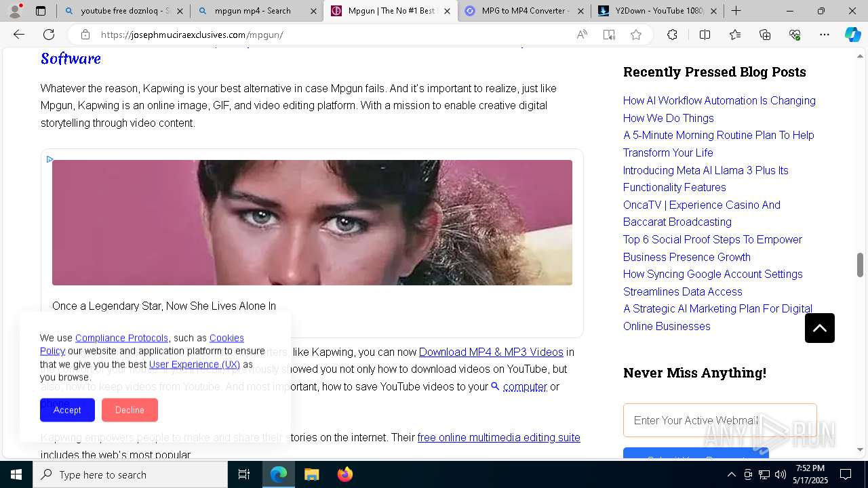
Task: Open File Explorer from the taskbar
Action: (x=311, y=474)
